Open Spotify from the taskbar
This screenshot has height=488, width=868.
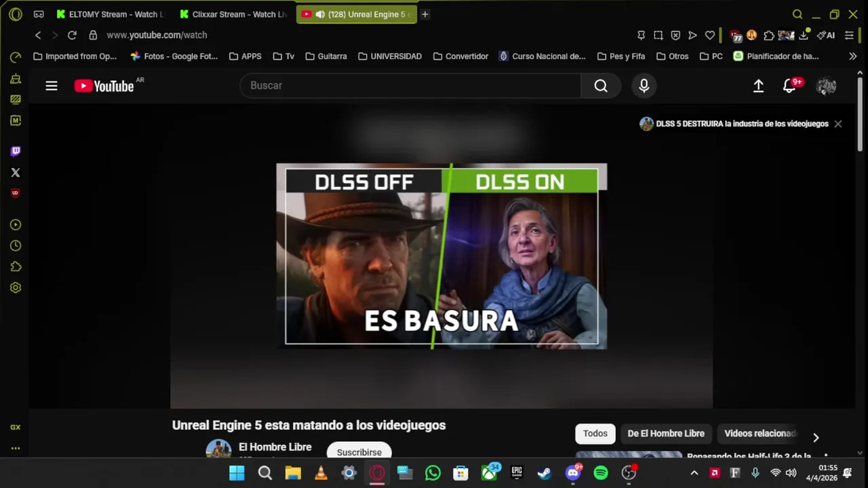601,473
